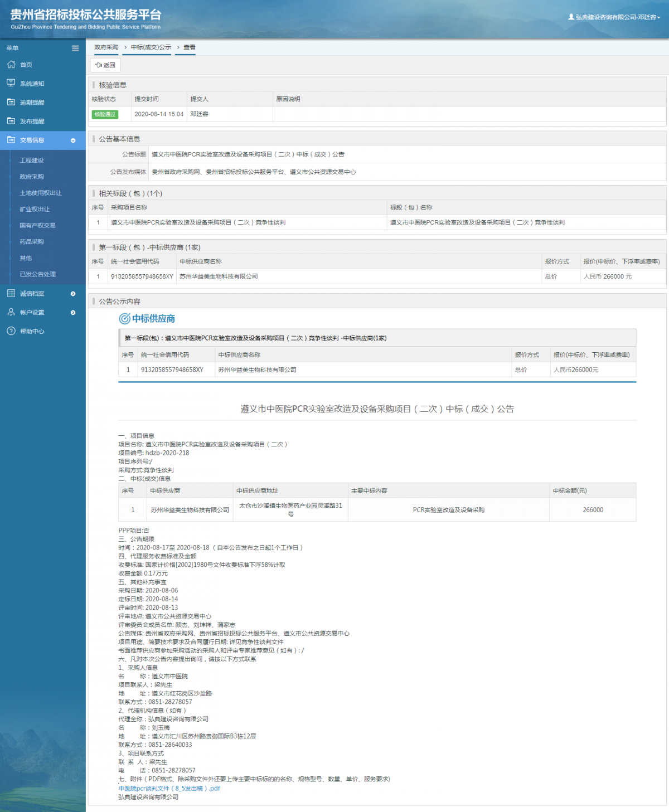The height and width of the screenshot is (812, 669).
Task: Select 土地使用权出让 in sidebar
Action: pyautogui.click(x=41, y=193)
